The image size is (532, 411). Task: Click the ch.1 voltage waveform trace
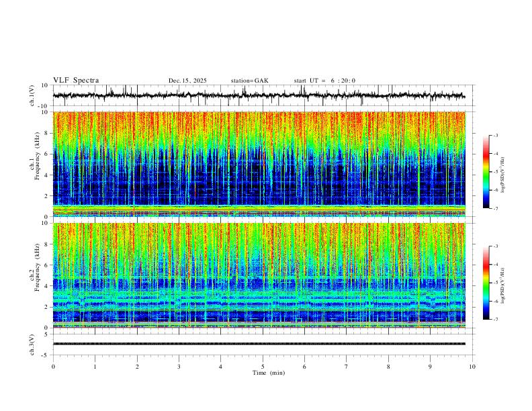coord(259,95)
